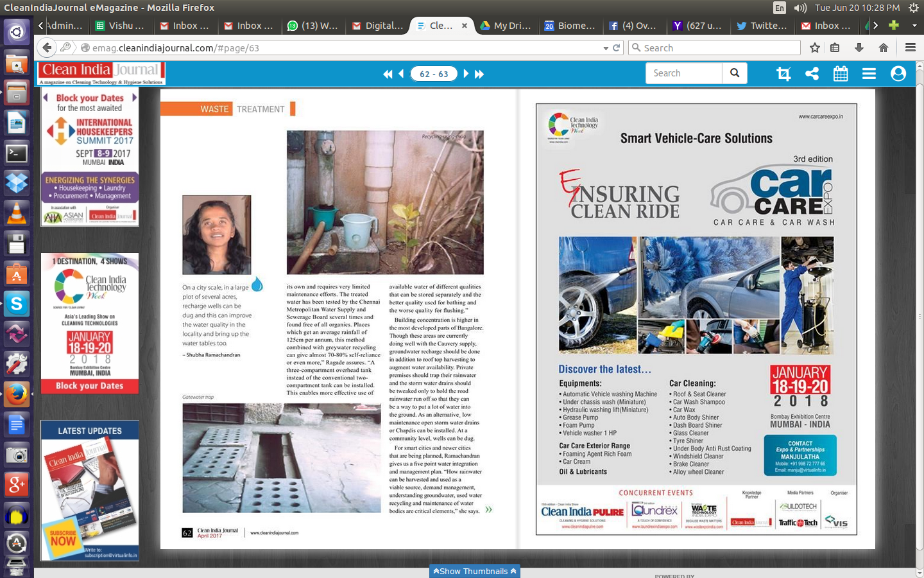Open the system volume indicator

800,8
